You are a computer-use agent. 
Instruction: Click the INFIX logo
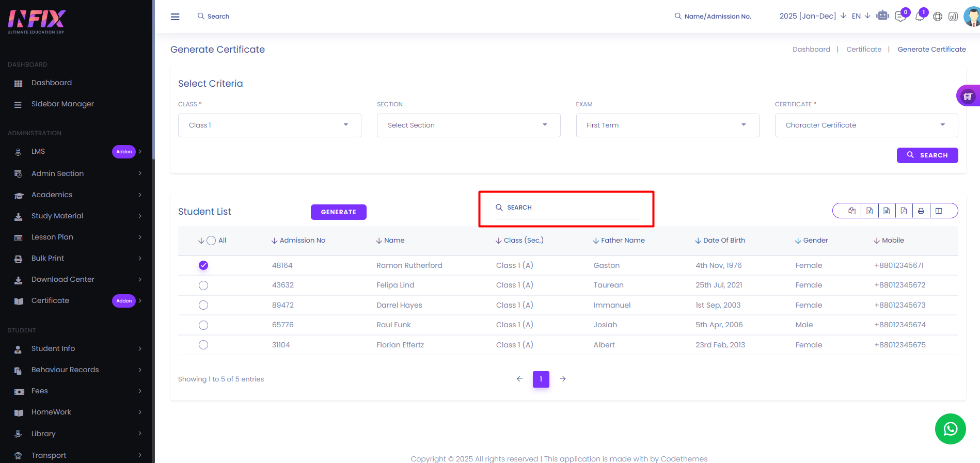[x=36, y=22]
